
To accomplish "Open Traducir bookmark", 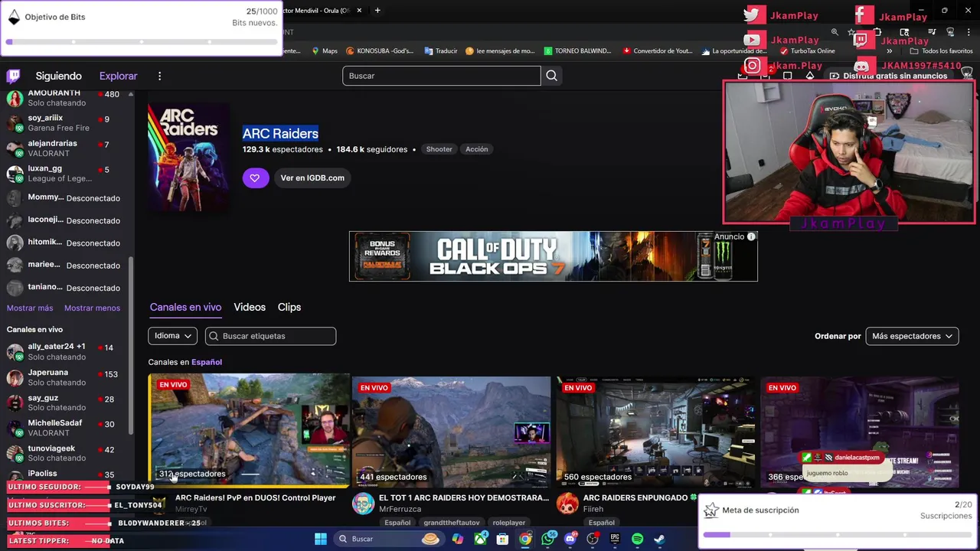I will point(440,51).
